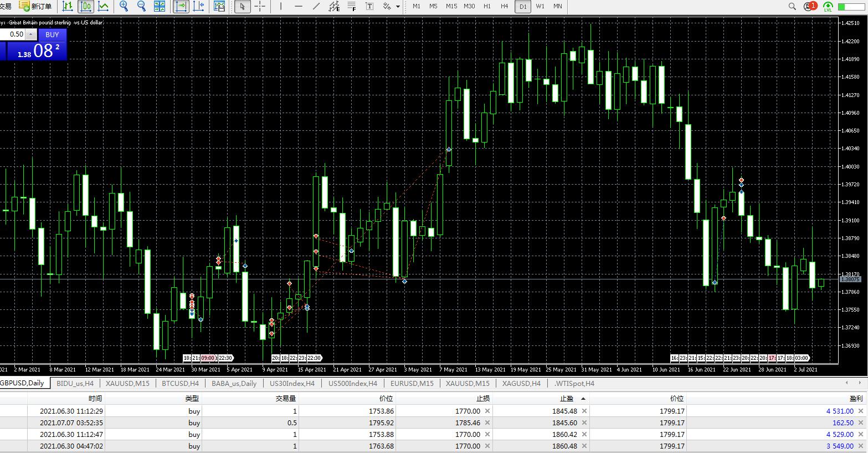Click the green LVL signal icon
This screenshot has height=453, width=868.
click(828, 7)
